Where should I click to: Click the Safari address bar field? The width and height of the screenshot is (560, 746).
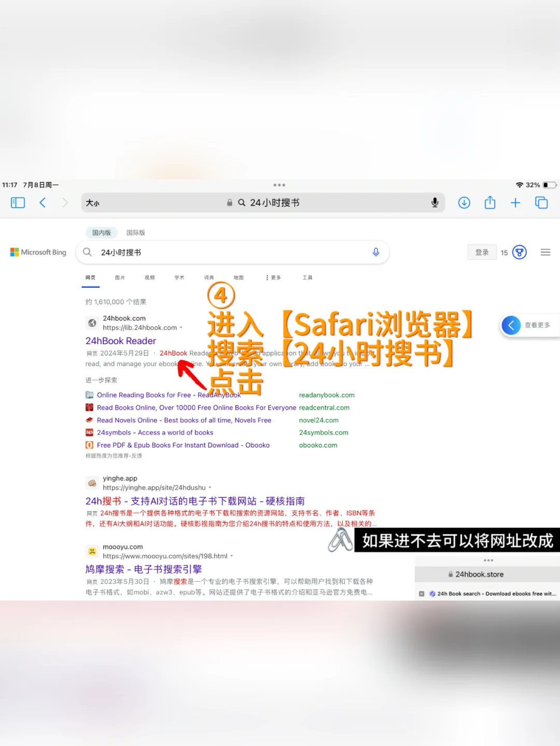pyautogui.click(x=263, y=203)
